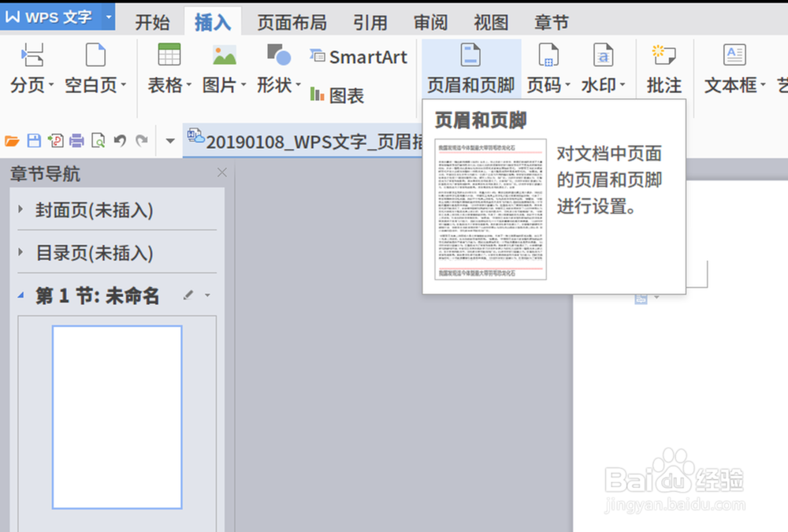The image size is (788, 532).
Task: Undo the last action
Action: pyautogui.click(x=119, y=140)
